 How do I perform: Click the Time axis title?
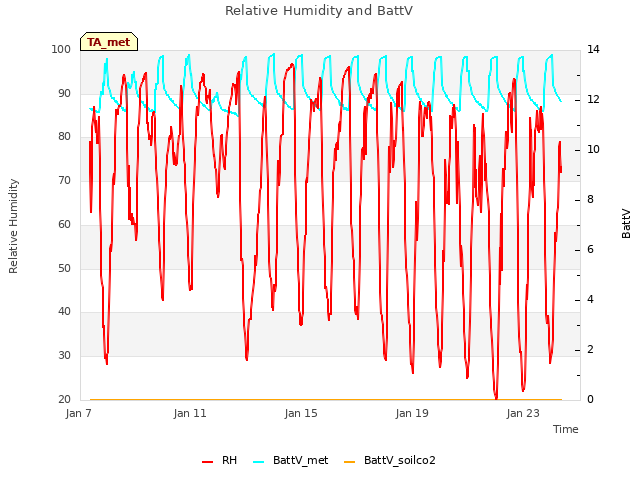(566, 429)
